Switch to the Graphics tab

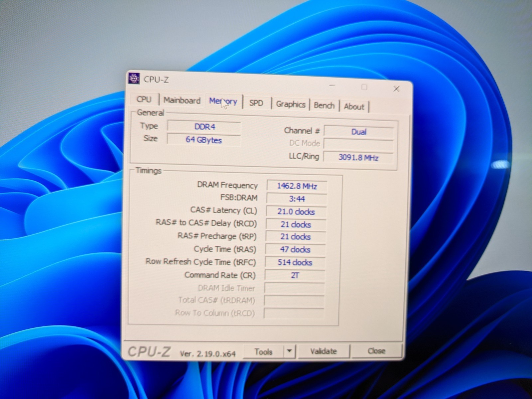[291, 104]
